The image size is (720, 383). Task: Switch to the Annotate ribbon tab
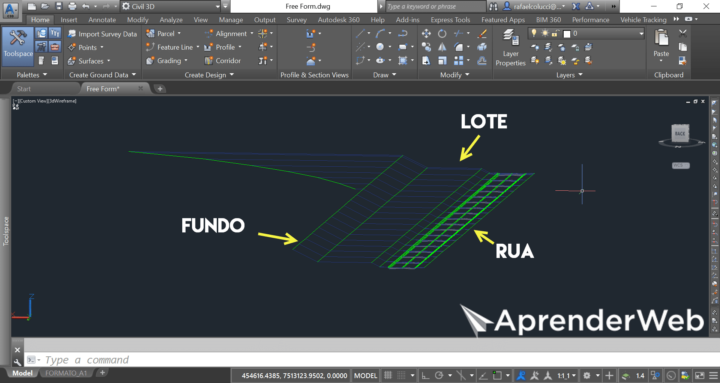point(102,20)
